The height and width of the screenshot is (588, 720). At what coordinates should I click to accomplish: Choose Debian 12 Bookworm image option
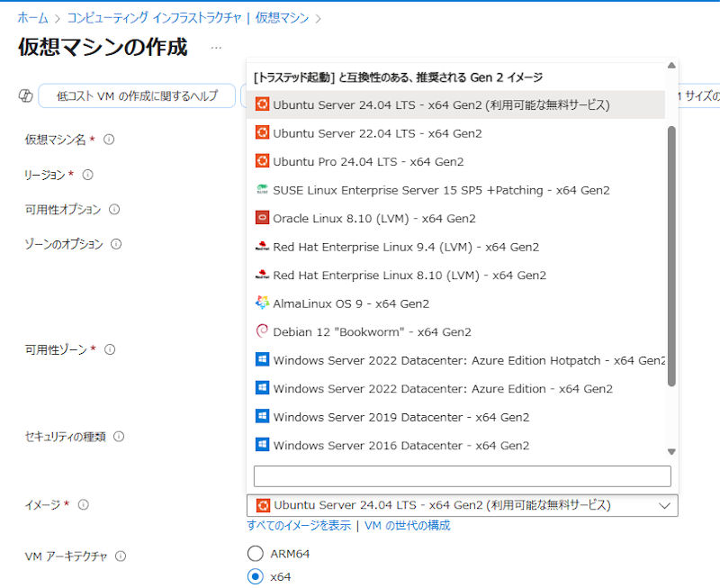pyautogui.click(x=372, y=331)
